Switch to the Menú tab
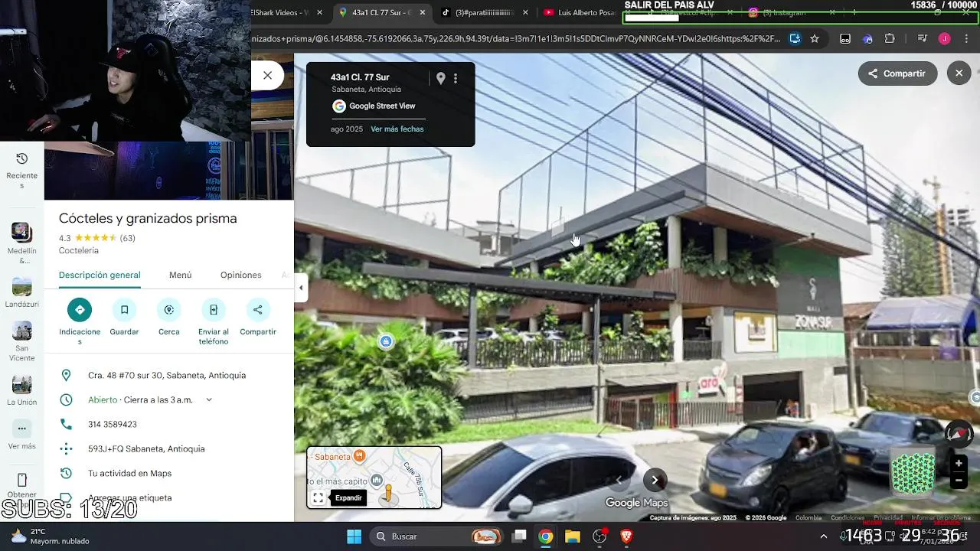Image resolution: width=980 pixels, height=551 pixels. coord(180,275)
